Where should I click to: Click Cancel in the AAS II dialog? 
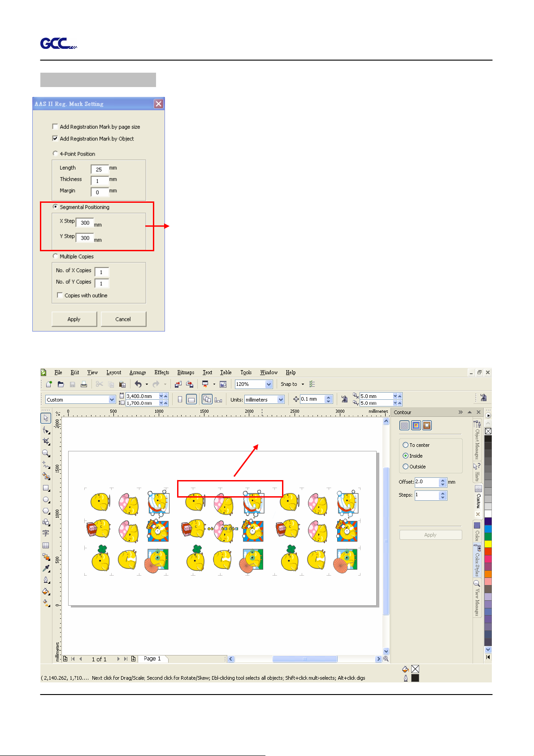pyautogui.click(x=123, y=319)
